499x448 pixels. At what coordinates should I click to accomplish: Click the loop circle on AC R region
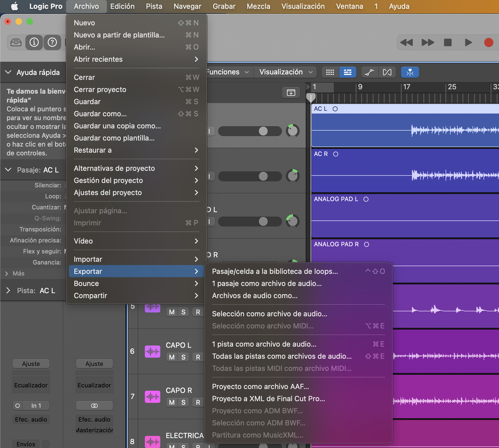pos(335,154)
